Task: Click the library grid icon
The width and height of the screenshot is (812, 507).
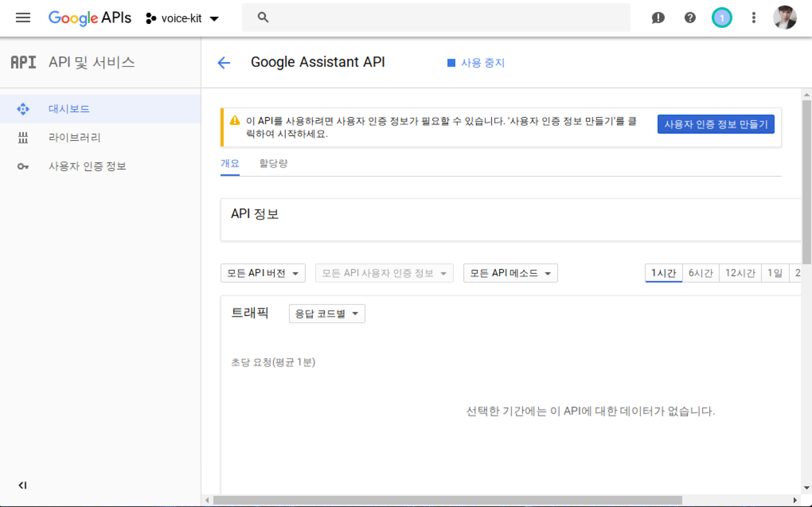Action: tap(23, 138)
